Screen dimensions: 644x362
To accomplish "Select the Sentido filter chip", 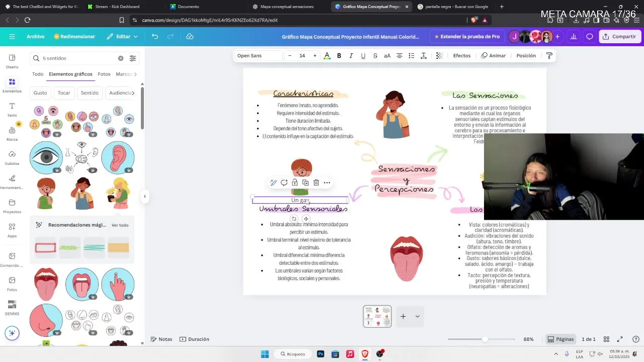I will click(90, 93).
